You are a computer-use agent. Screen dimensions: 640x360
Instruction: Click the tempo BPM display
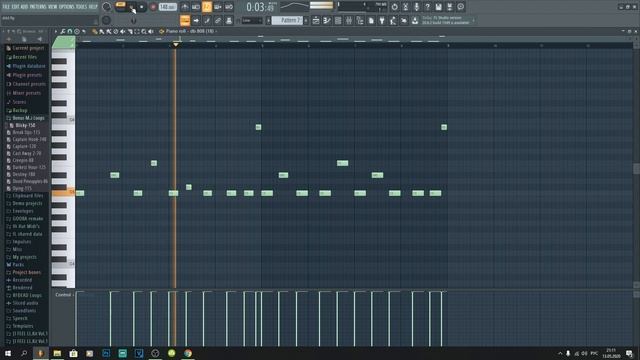click(x=168, y=7)
